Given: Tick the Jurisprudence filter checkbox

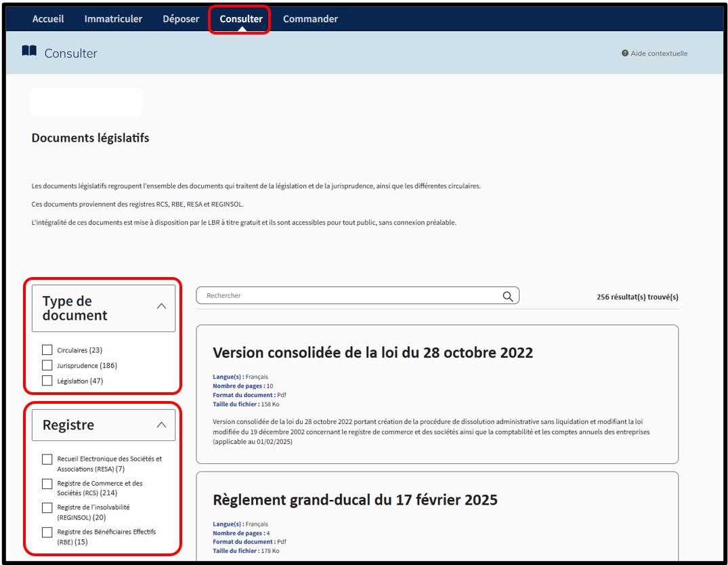Looking at the screenshot, I should click(47, 366).
